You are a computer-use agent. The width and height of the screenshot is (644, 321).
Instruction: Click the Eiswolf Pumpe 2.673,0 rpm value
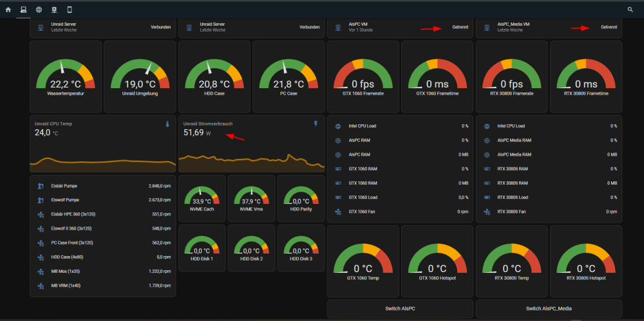click(x=159, y=200)
